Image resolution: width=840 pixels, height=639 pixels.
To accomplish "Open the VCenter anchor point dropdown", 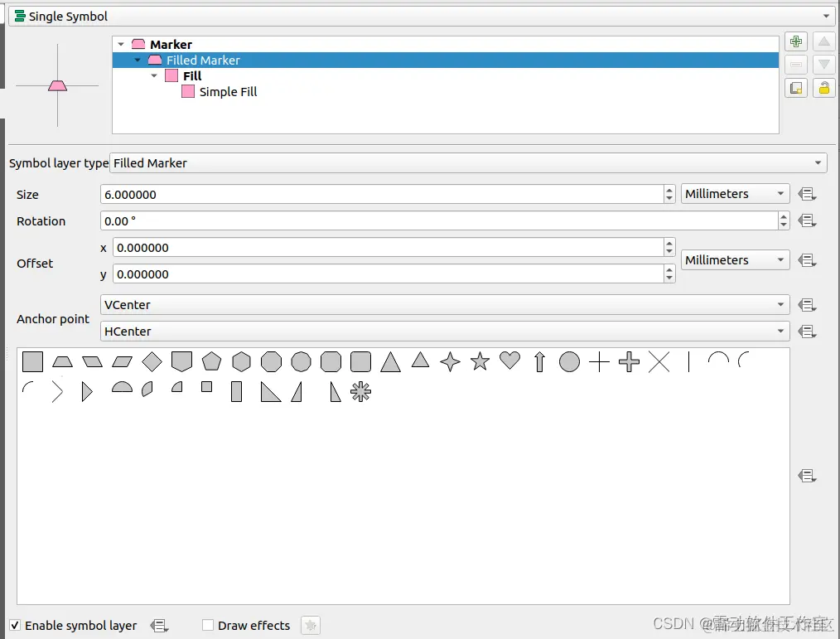I will (x=445, y=304).
